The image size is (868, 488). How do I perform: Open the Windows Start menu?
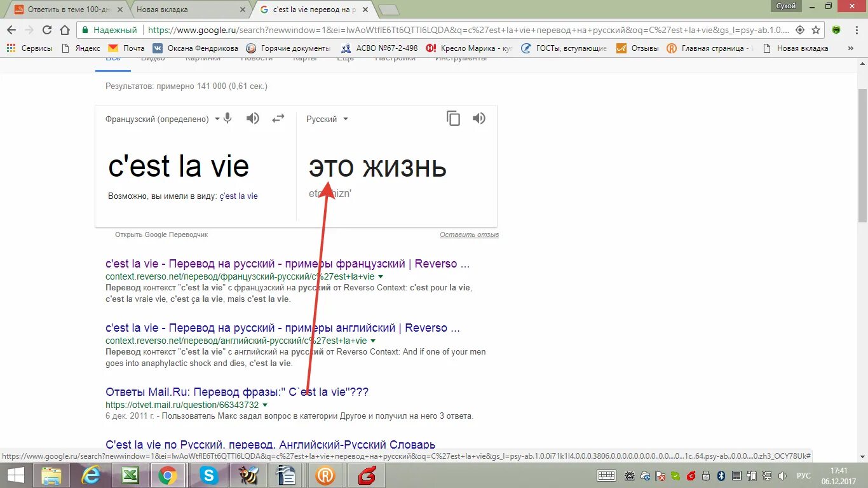(15, 475)
